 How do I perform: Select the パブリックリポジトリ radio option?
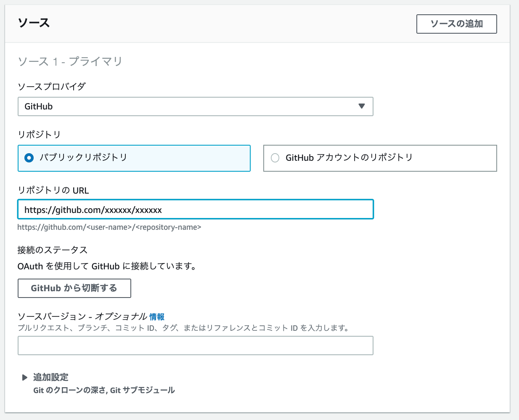coord(134,158)
